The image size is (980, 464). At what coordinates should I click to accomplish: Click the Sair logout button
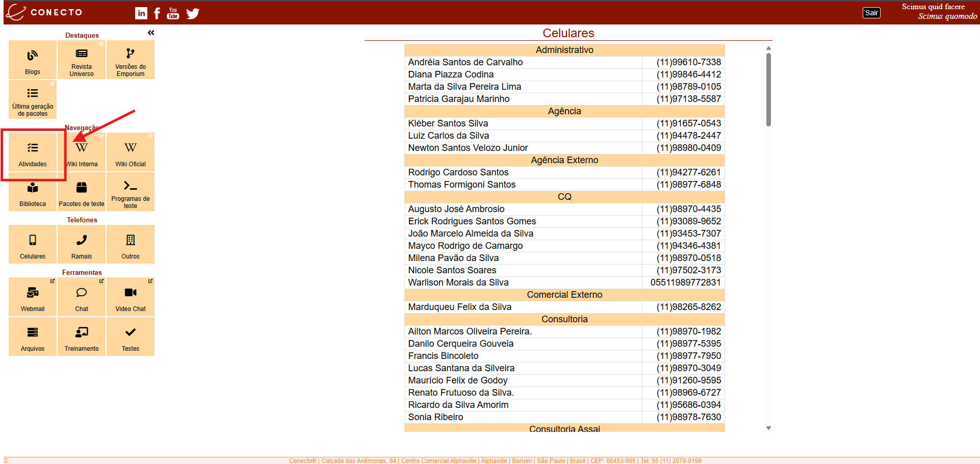click(x=871, y=13)
